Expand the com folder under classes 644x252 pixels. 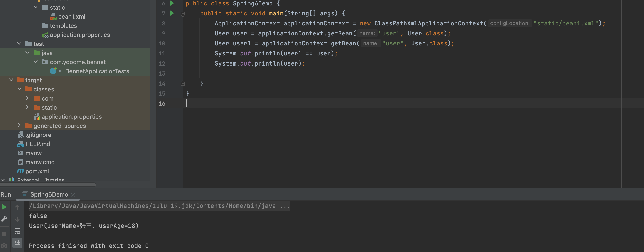(27, 98)
